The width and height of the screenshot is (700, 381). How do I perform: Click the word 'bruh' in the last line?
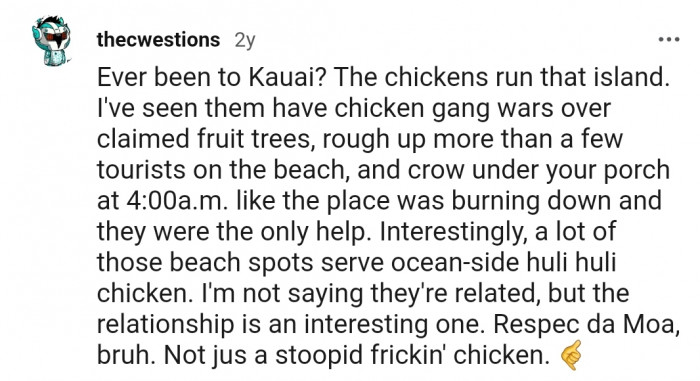(125, 356)
